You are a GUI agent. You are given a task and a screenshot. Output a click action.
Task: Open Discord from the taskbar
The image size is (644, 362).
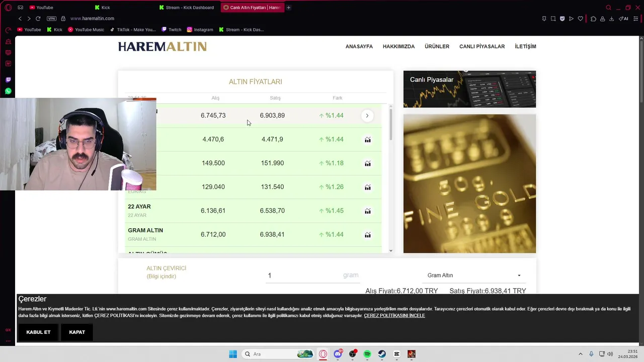pyautogui.click(x=338, y=354)
